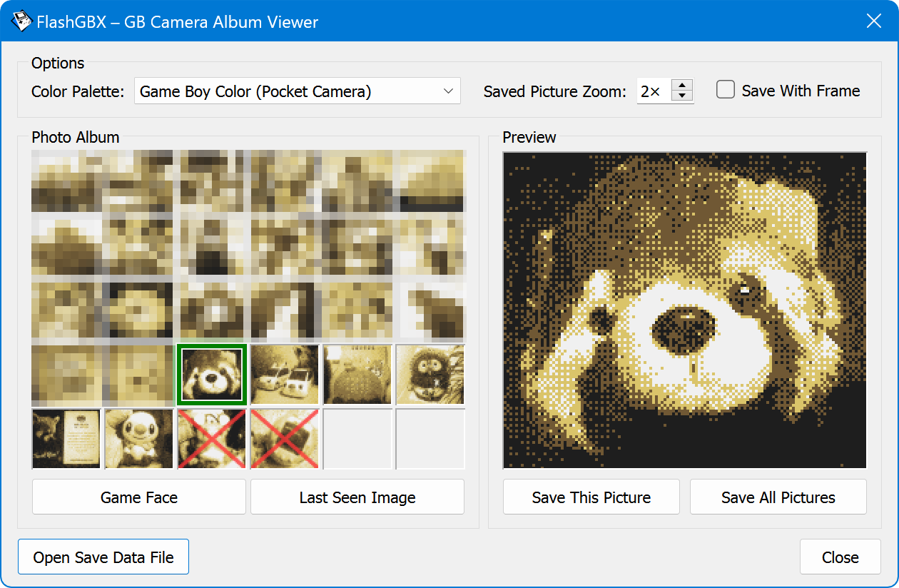Show the Last Seen Image
Screen dimensions: 899x588
click(357, 497)
